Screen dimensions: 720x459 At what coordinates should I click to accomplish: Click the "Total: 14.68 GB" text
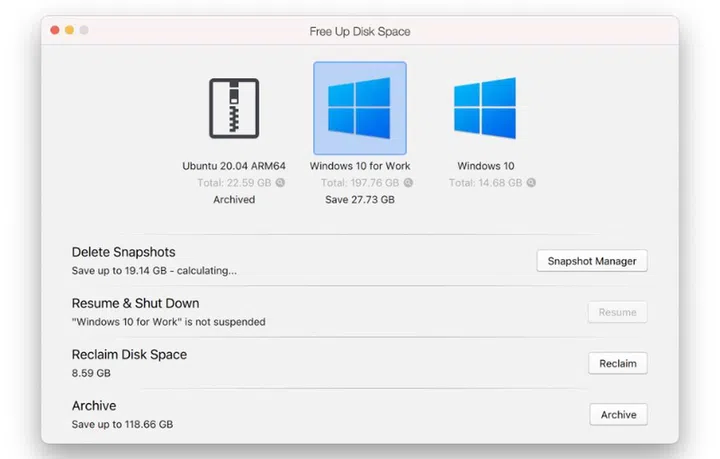(485, 183)
